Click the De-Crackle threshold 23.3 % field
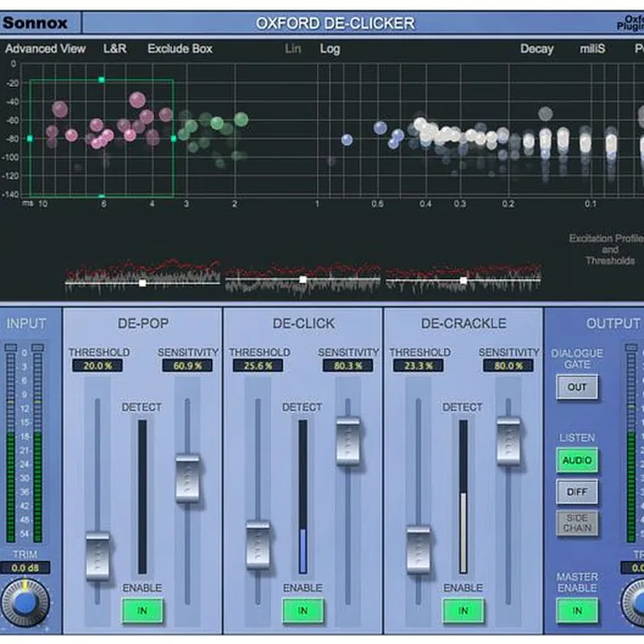This screenshot has width=644, height=644. [x=418, y=366]
